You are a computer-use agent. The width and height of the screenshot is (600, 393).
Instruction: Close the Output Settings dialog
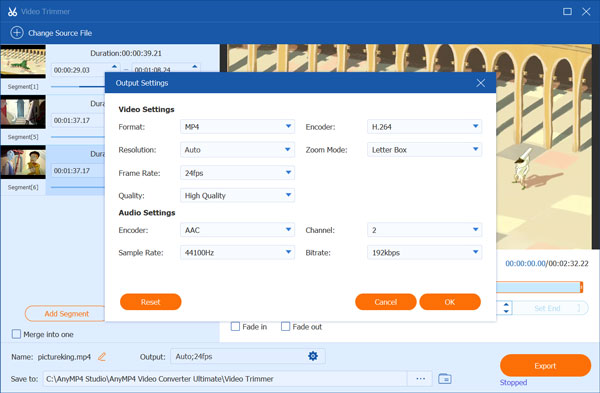pos(481,83)
